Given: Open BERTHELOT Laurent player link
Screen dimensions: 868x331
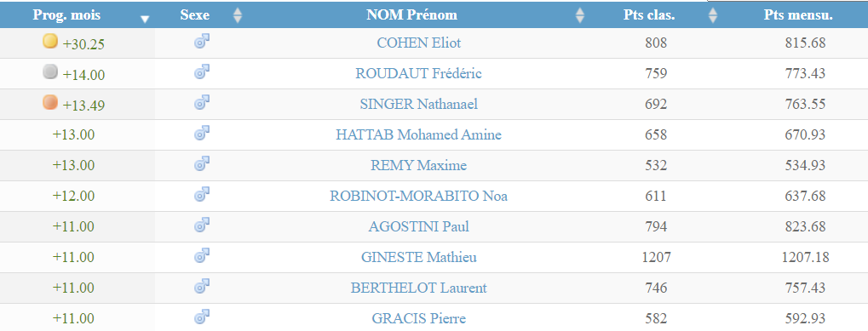Looking at the screenshot, I should pyautogui.click(x=418, y=288).
